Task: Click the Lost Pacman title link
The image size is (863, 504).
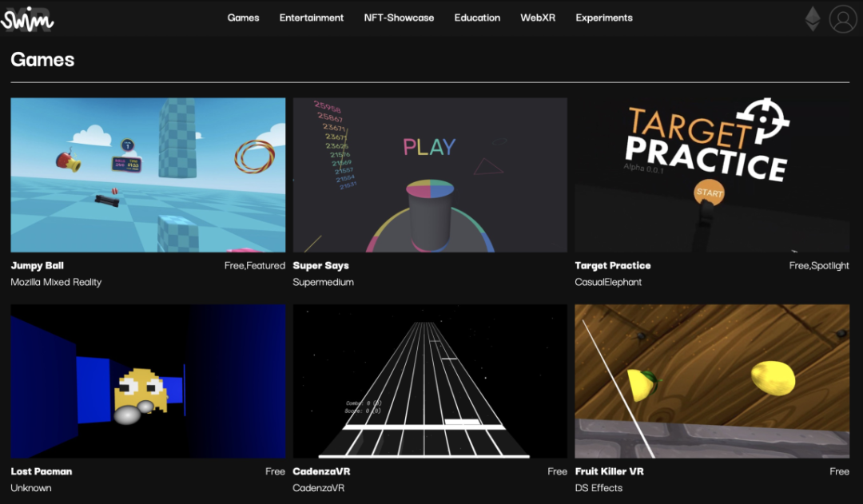Action: 42,471
